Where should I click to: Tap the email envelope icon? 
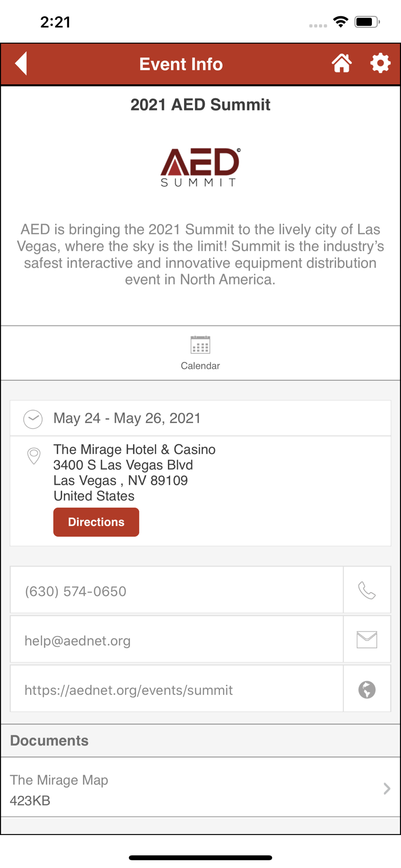pos(367,639)
